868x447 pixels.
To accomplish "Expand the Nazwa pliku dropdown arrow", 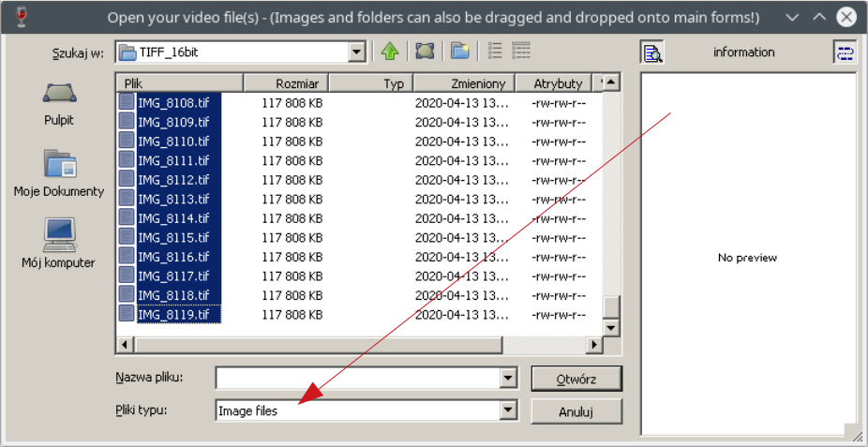I will (508, 379).
